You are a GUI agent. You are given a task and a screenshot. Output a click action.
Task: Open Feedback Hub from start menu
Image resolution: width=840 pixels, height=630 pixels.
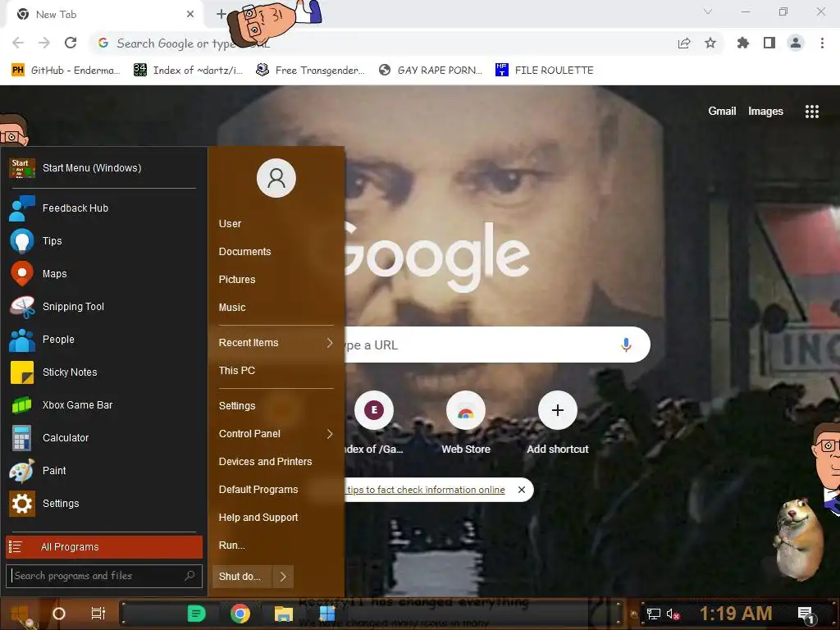coord(104,208)
